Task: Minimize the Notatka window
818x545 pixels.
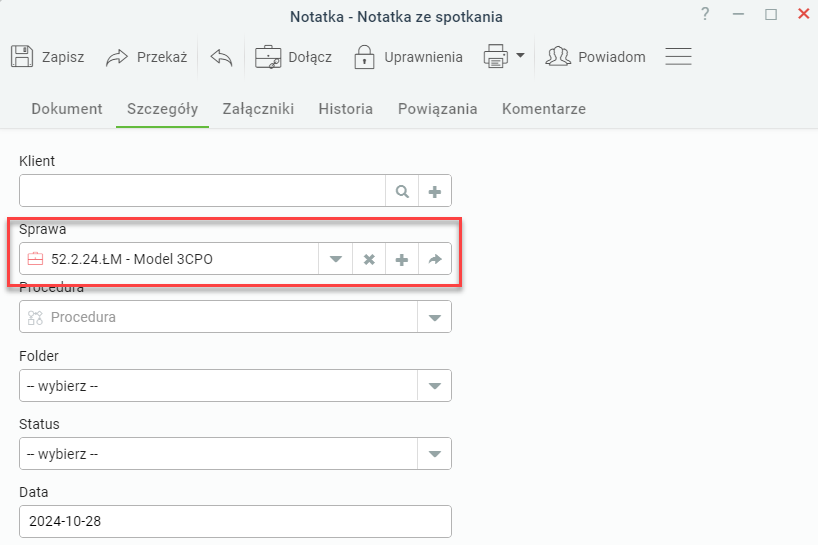Action: coord(738,14)
